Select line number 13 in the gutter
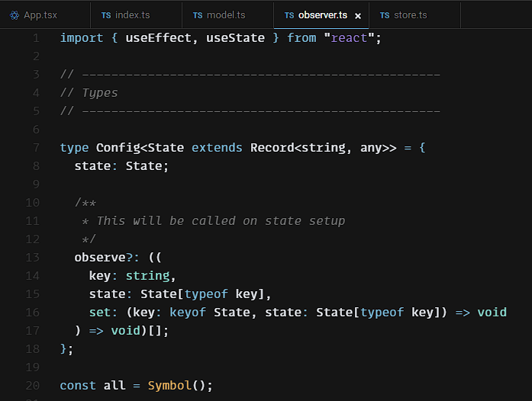Screen dimensions: 532x401 click(32, 258)
